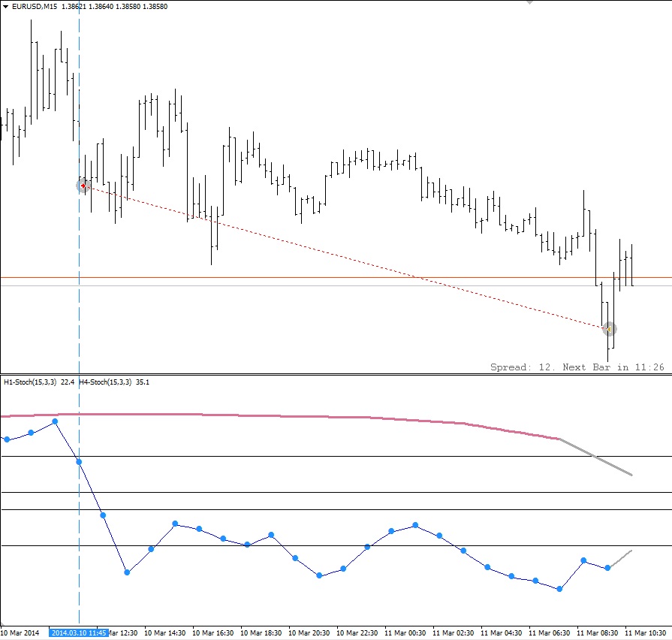Click the H4-Stoch(15,3,3) indicator label
The width and height of the screenshot is (672, 640).
(105, 382)
